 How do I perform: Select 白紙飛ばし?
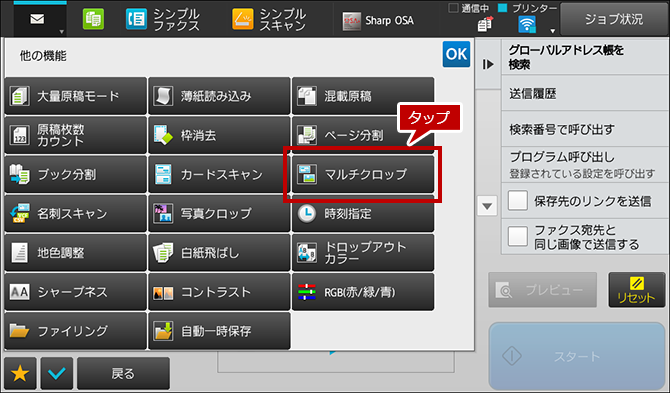point(219,252)
